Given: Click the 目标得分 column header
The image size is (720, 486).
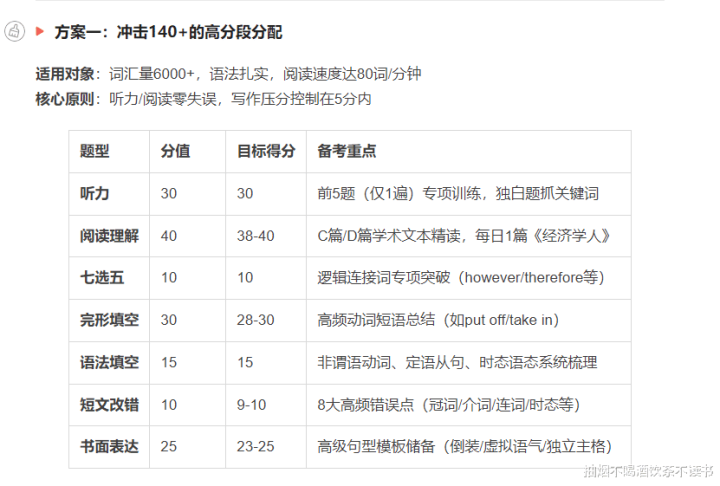Looking at the screenshot, I should point(266,151).
